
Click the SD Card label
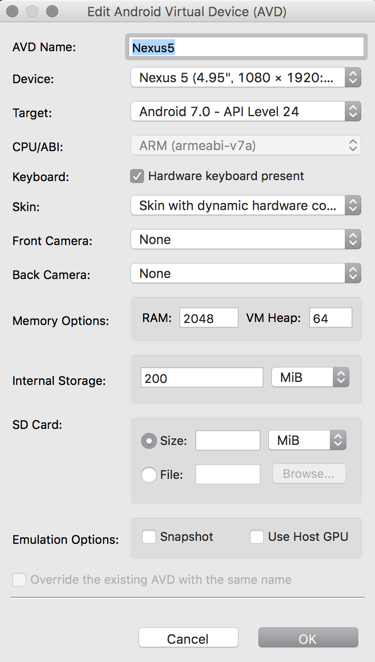click(37, 425)
